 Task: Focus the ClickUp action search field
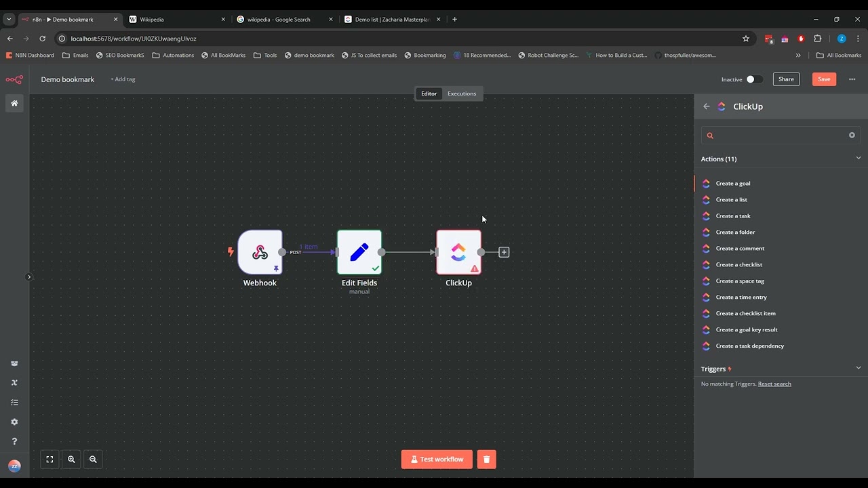coord(780,135)
